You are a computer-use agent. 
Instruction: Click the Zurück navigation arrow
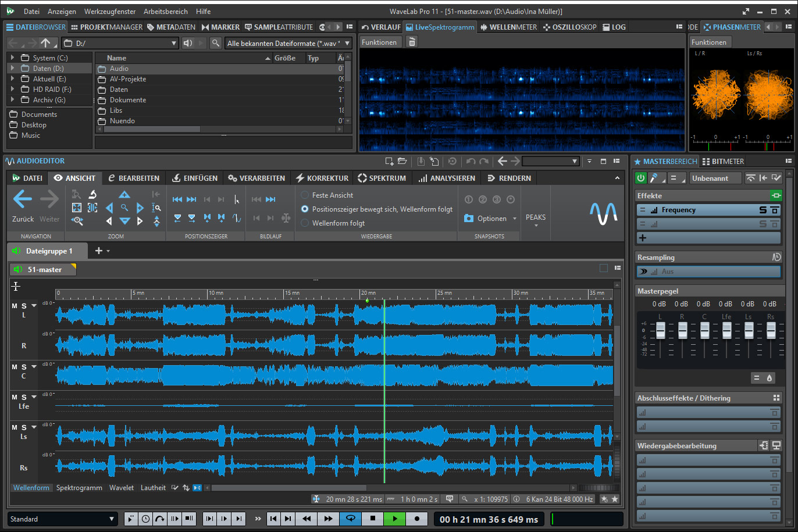tap(23, 199)
